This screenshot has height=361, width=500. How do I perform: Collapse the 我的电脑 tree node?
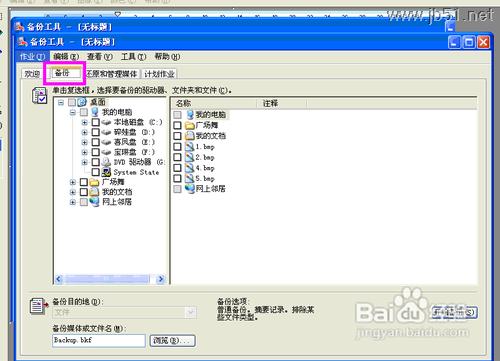click(73, 112)
